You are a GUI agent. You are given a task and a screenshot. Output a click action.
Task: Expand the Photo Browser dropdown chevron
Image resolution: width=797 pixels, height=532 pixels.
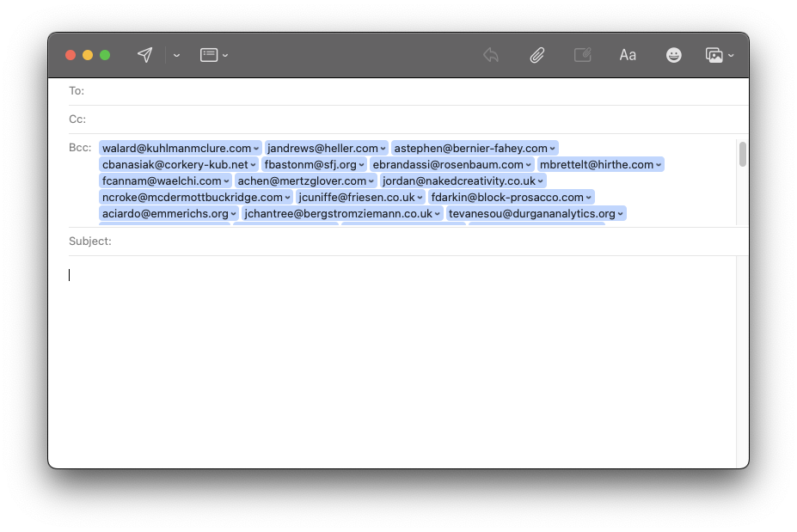coord(731,55)
